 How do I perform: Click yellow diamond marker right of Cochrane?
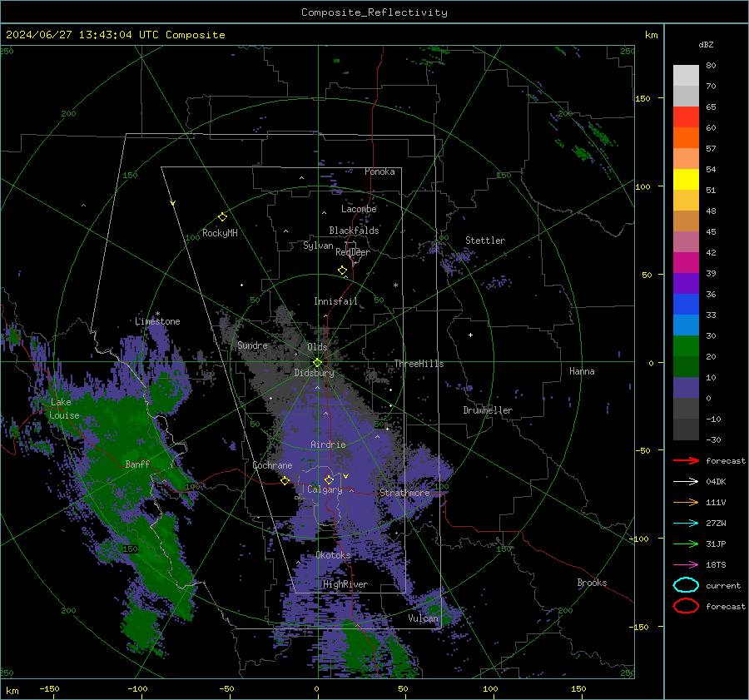tap(285, 480)
